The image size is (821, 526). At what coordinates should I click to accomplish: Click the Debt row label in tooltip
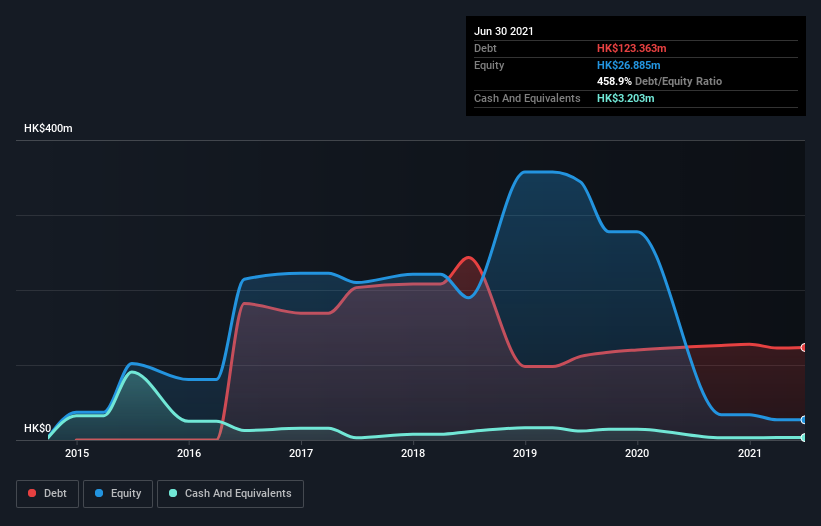point(485,48)
